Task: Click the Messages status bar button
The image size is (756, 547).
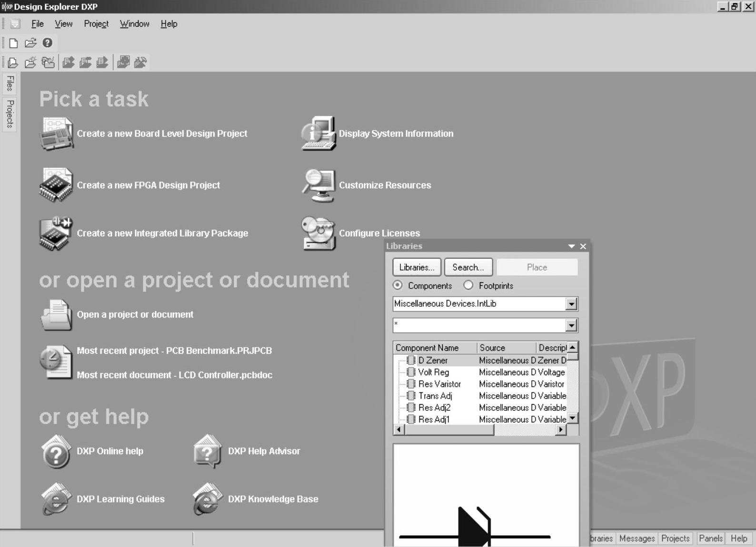Action: [x=637, y=538]
